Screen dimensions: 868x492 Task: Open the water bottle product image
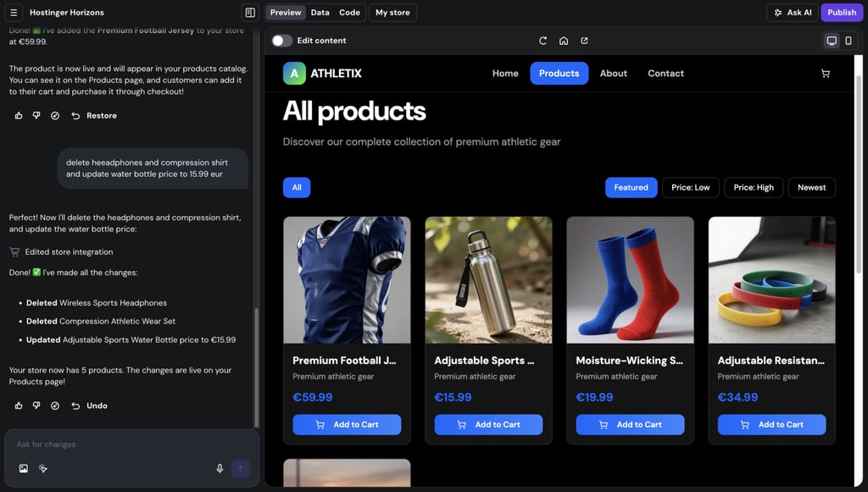click(488, 279)
